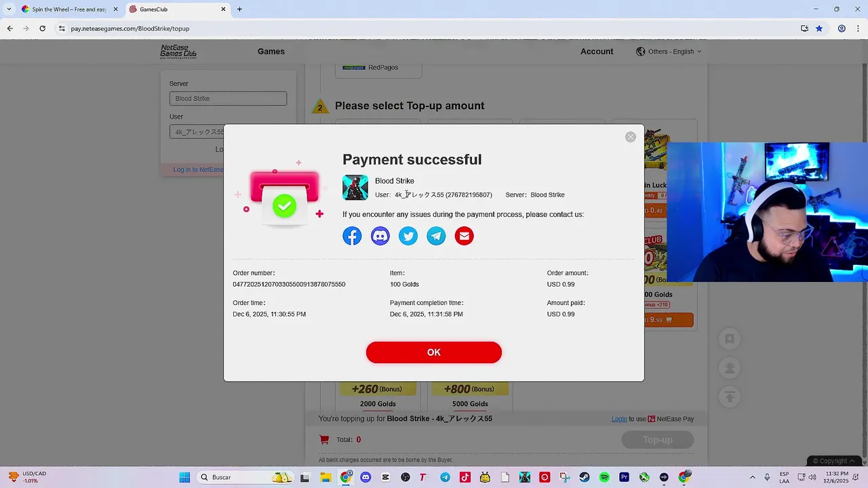Open OBS Studio from the taskbar
Screen dimensions: 868x488
(x=406, y=477)
